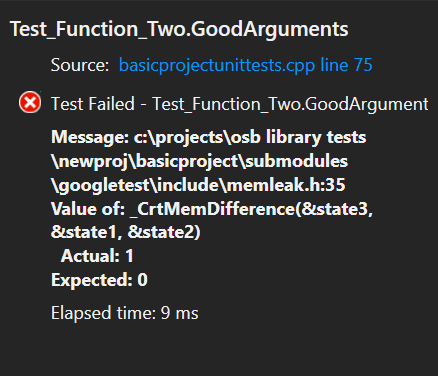Click the &state2) argument text
Screen dimensions: 438x376
click(164, 232)
